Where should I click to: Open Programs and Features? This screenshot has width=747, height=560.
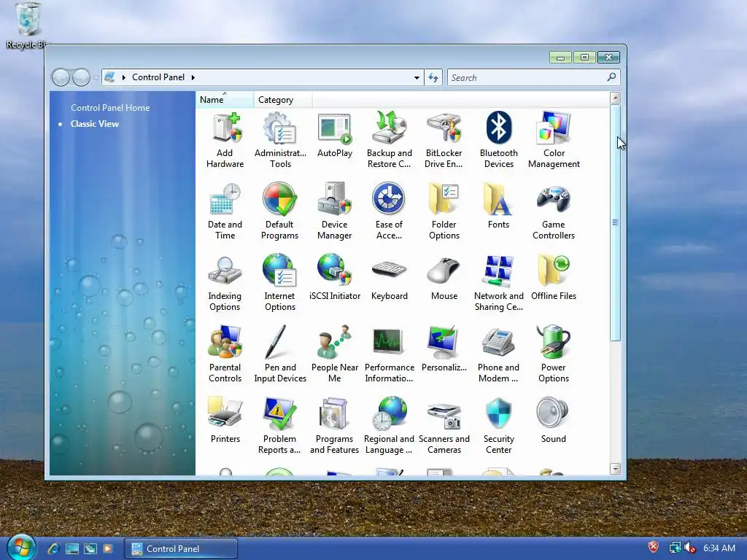coord(334,426)
